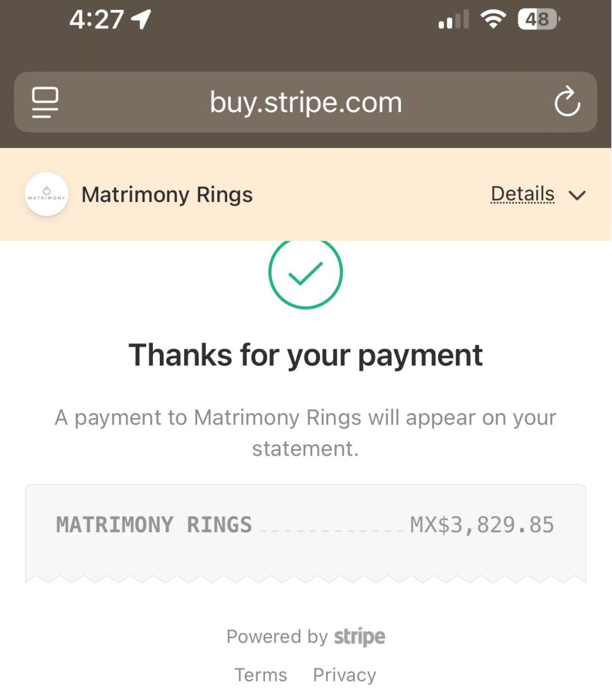
Task: Click the Matrimony round logo
Action: click(x=47, y=195)
